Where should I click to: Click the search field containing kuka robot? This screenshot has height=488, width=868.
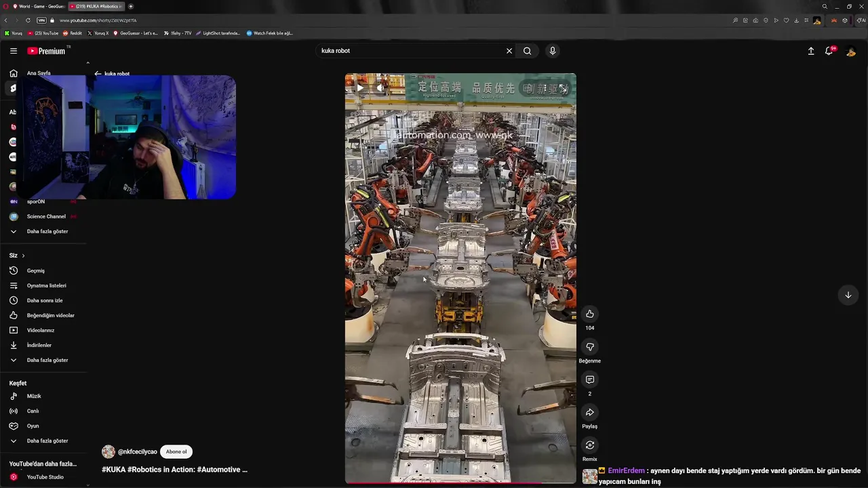point(410,51)
